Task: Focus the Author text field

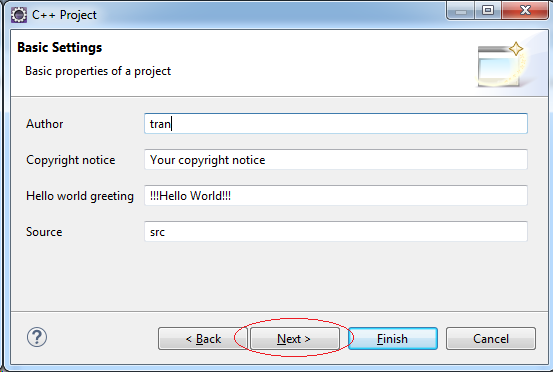Action: [336, 123]
